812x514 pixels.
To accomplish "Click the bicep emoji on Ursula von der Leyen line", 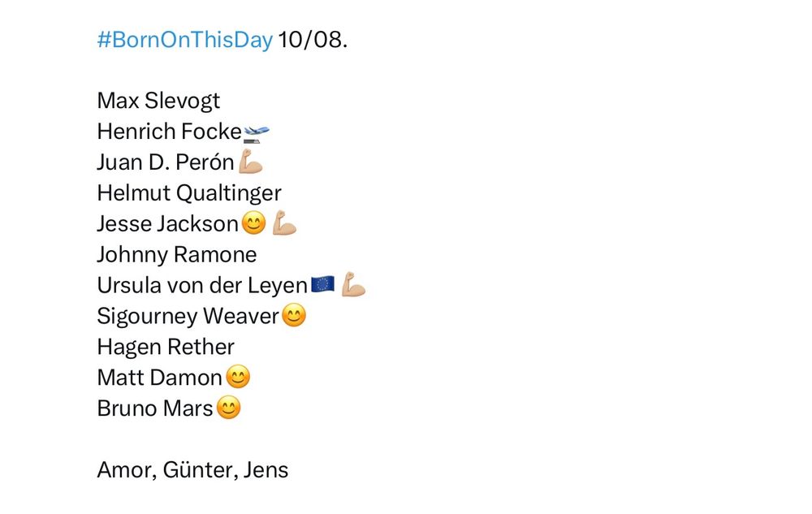I will 354,285.
